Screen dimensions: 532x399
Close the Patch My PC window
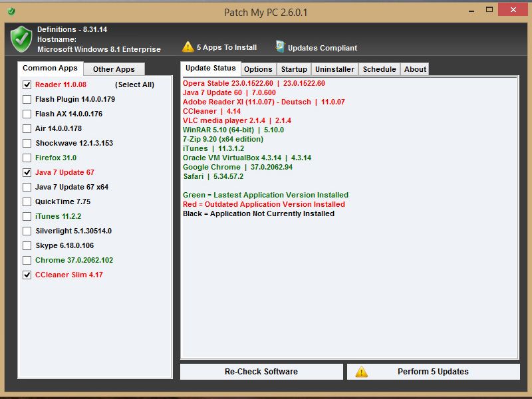[x=513, y=9]
